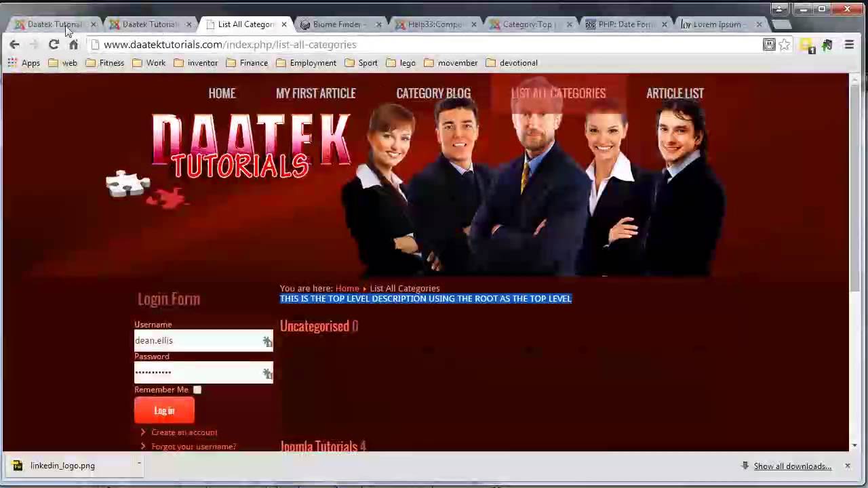Click the W extension icon in address bar

pos(769,45)
